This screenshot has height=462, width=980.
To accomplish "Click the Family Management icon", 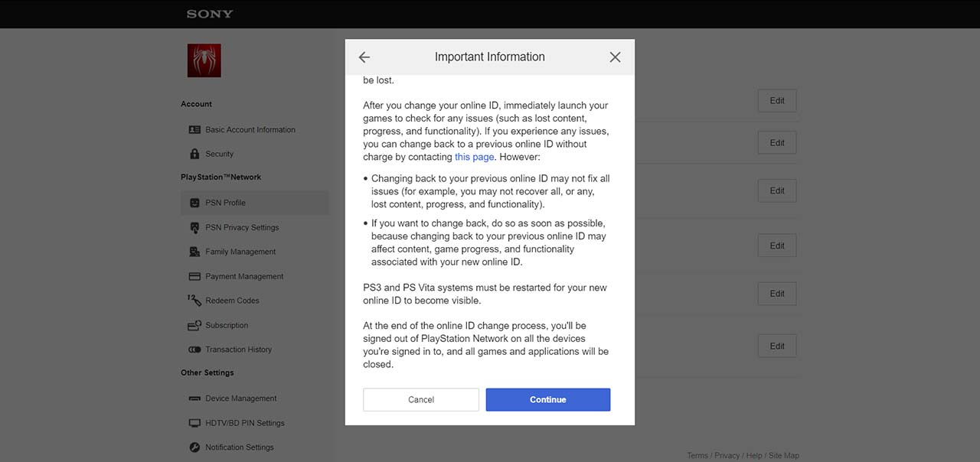I will coord(194,252).
